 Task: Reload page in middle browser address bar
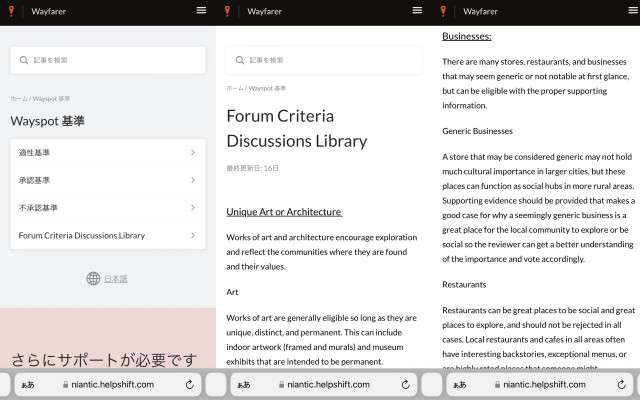pos(406,384)
